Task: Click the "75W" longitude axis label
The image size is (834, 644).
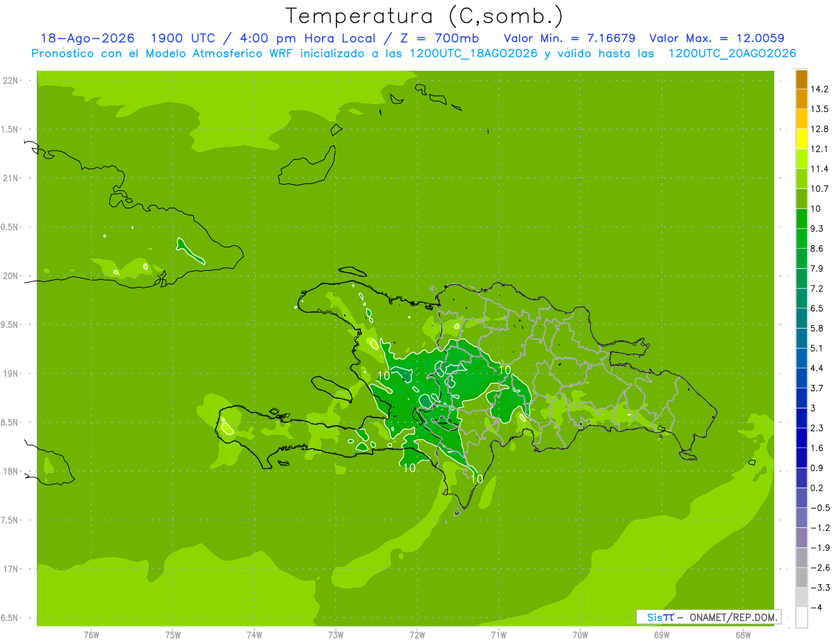Action: click(x=173, y=636)
